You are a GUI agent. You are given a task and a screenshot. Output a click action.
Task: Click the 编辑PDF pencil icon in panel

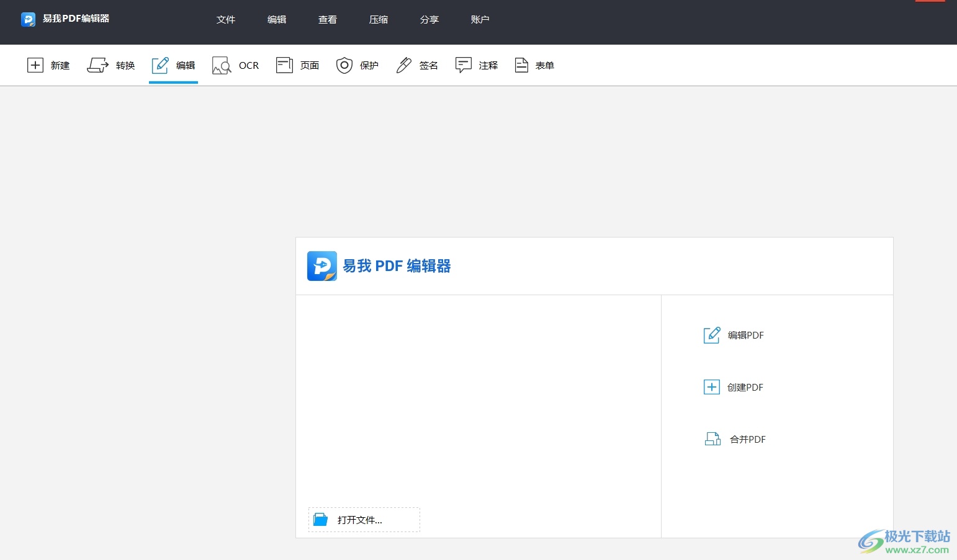(712, 335)
